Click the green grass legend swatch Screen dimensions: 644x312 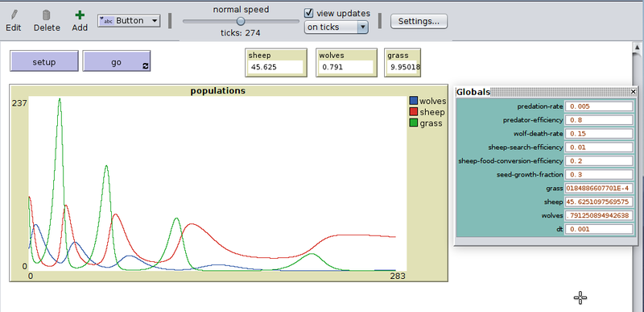click(x=414, y=123)
